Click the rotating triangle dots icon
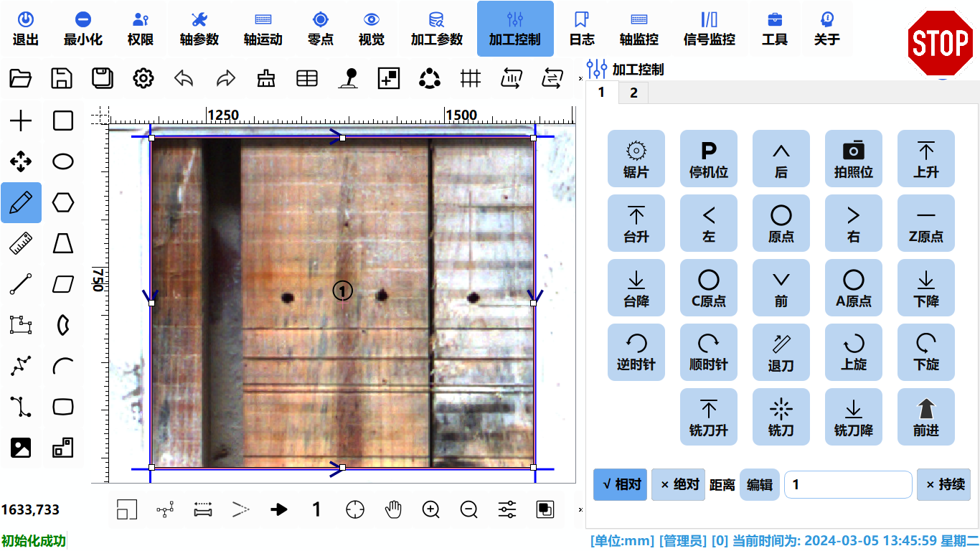The height and width of the screenshot is (551, 980). point(430,78)
